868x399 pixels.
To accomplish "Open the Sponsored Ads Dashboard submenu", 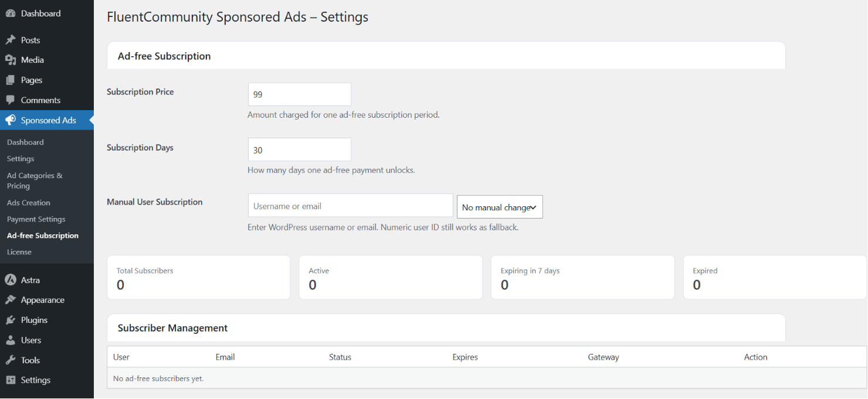I will 25,142.
